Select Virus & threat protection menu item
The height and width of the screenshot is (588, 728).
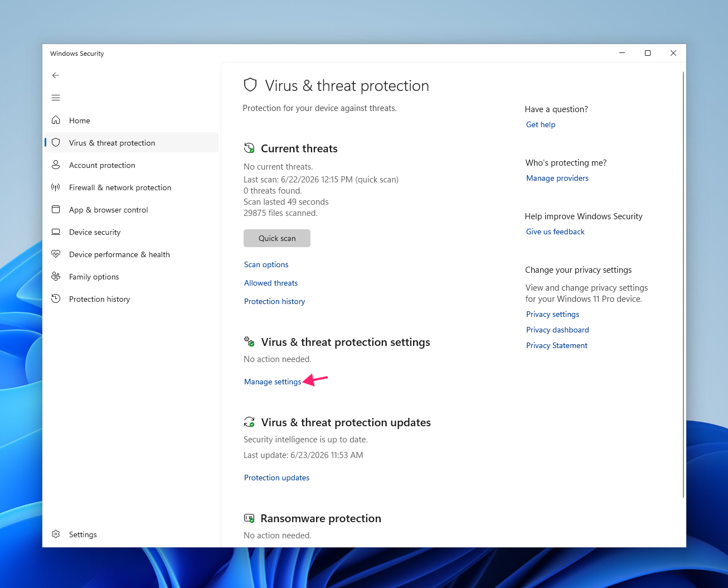click(132, 142)
